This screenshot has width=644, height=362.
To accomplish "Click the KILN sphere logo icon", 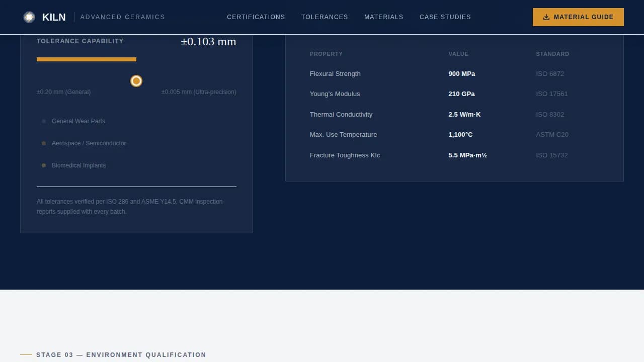I will pyautogui.click(x=29, y=17).
